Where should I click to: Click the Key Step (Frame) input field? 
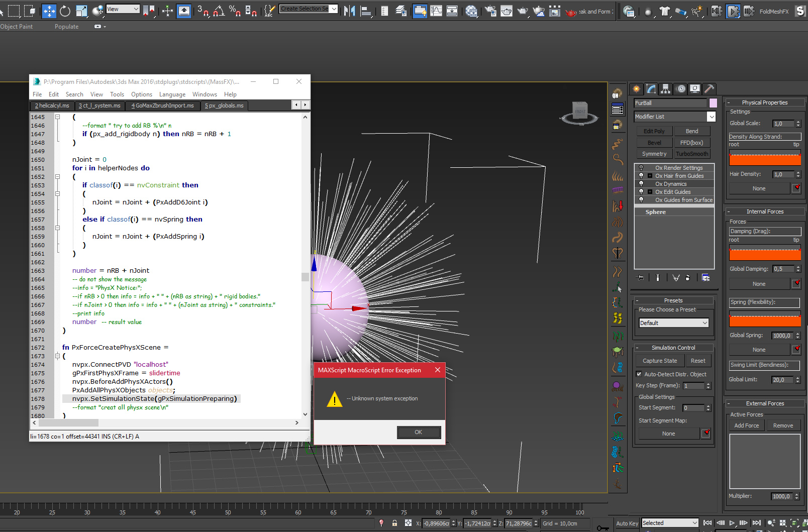coord(693,386)
